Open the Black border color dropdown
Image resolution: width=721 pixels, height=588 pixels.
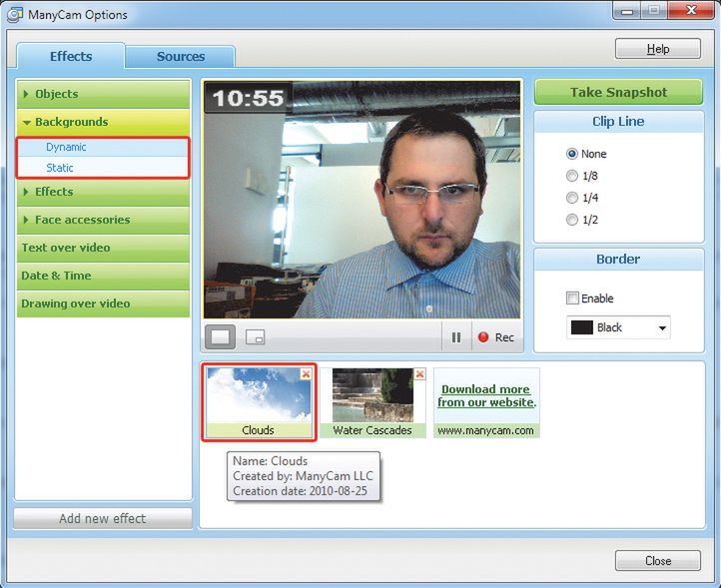coord(618,327)
